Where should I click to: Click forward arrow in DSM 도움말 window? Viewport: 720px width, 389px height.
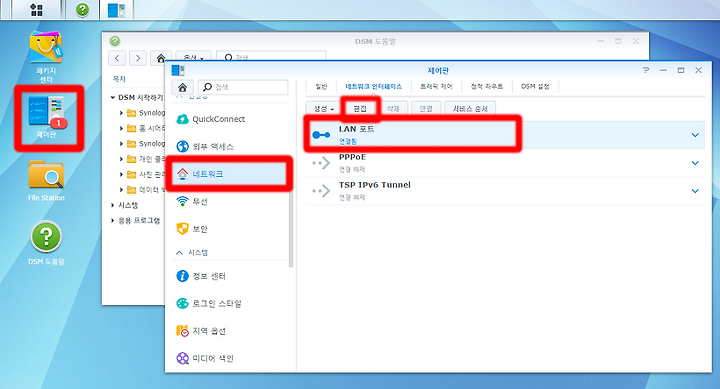138,58
